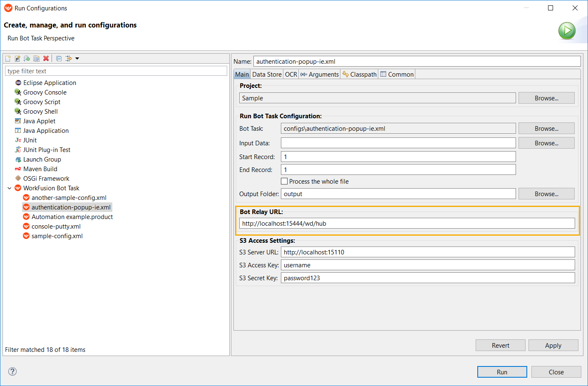588x386 pixels.
Task: Duplicate the selected launch configuration
Action: pyautogui.click(x=37, y=59)
